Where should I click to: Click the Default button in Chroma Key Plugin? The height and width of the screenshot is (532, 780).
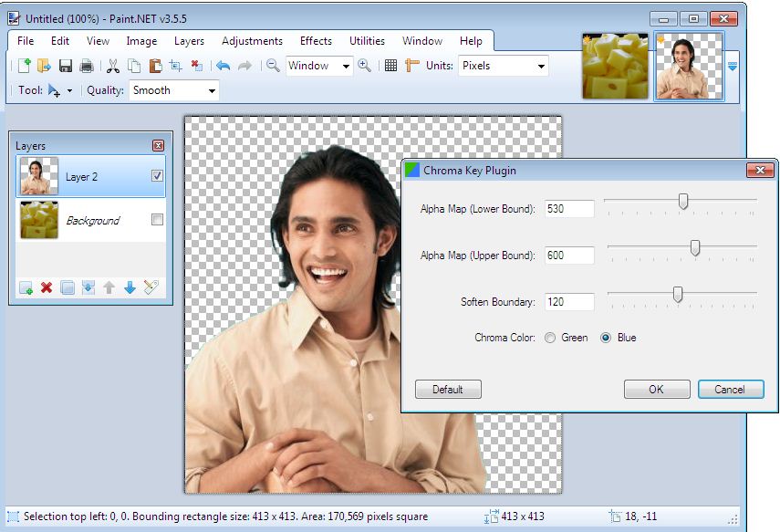[448, 389]
